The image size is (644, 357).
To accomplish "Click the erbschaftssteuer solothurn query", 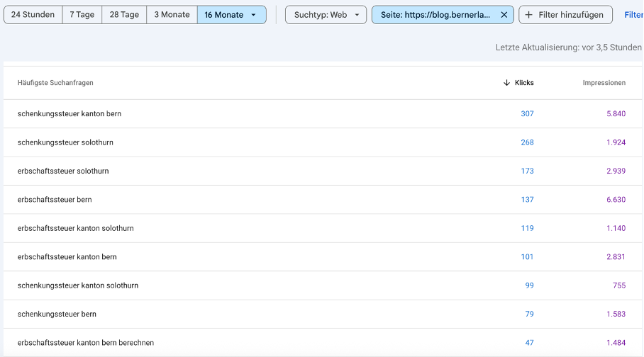I will click(x=63, y=171).
